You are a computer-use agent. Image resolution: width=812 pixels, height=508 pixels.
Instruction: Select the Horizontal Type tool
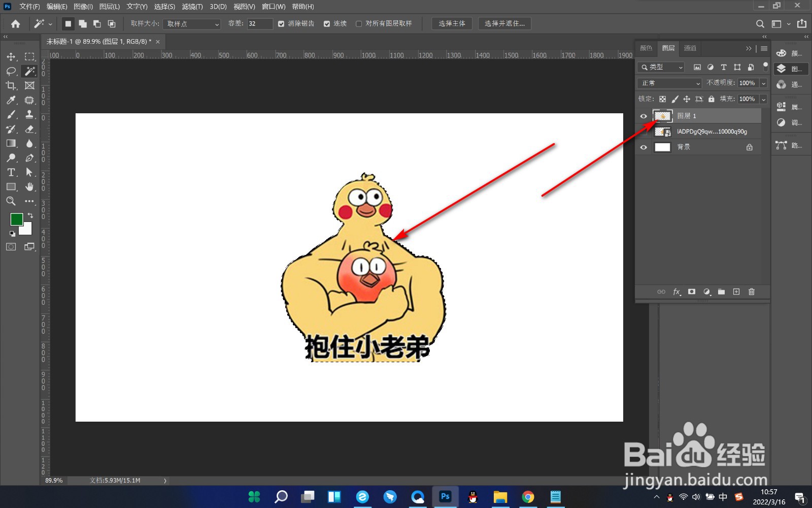[11, 172]
